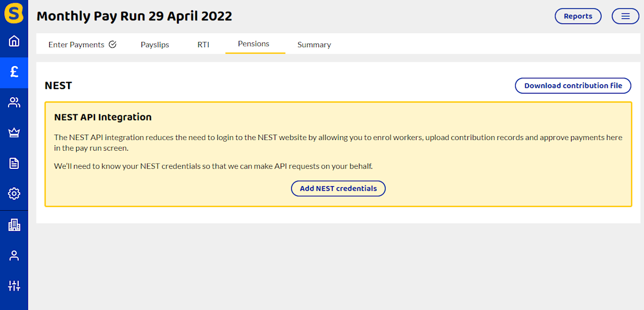Open the Reports button at top right
The image size is (644, 310).
pos(578,16)
